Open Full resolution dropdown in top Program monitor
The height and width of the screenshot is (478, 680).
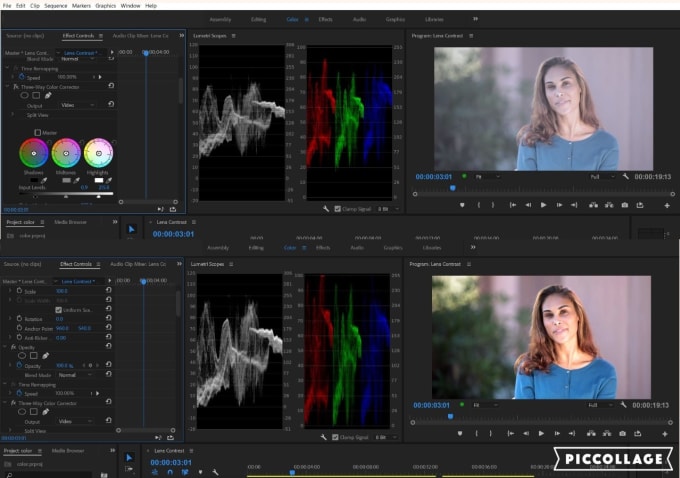click(602, 177)
